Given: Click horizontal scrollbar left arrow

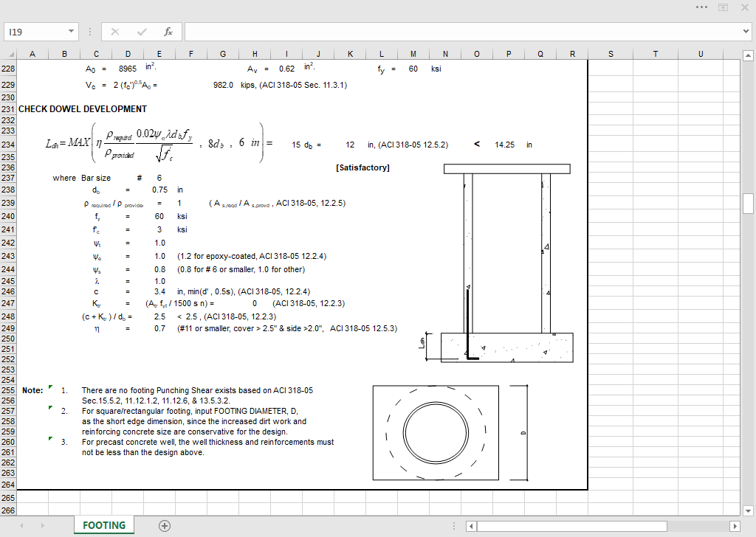Looking at the screenshot, I should [471, 526].
